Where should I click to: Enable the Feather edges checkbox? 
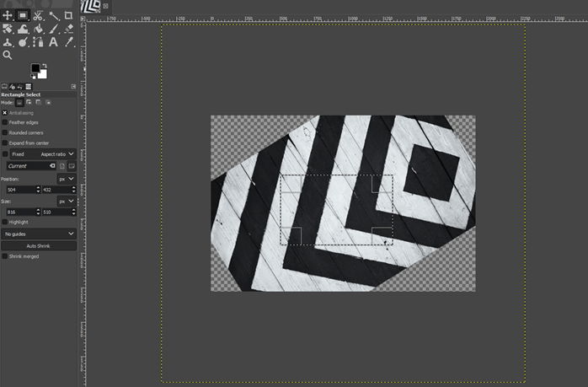[x=4, y=122]
